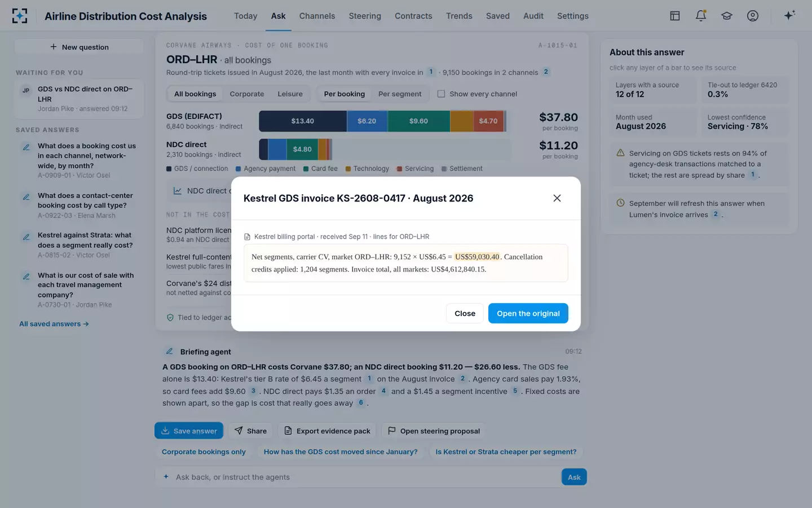The image size is (812, 508).
Task: Click the highlighted US$59,030.40 amount
Action: click(x=477, y=257)
